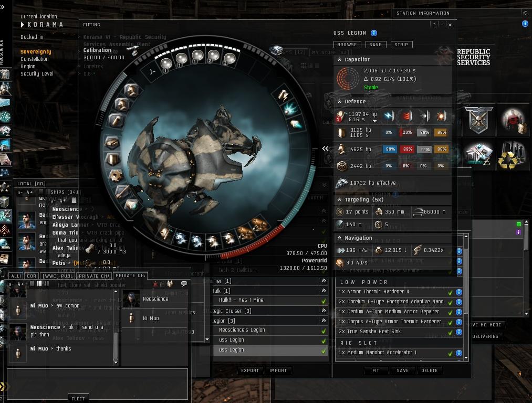Viewport: 532px width, 403px height.
Task: Toggle check for Corpus A-Type Armor Thermic Hardener
Action: [x=450, y=322]
